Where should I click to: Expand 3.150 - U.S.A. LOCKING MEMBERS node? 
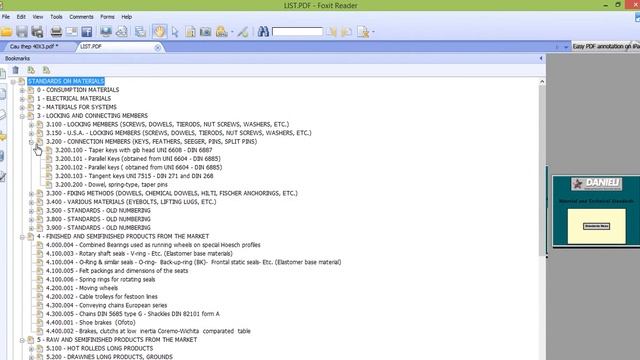[31, 133]
